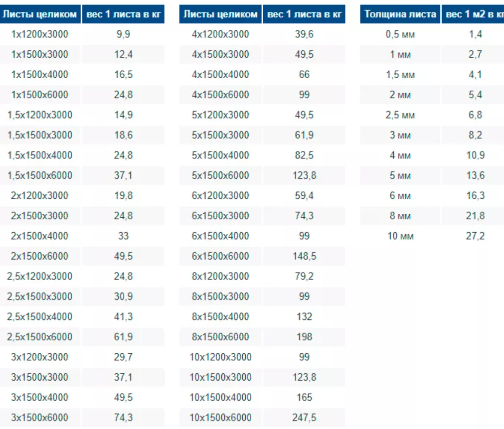Click the weight value 198

click(304, 337)
